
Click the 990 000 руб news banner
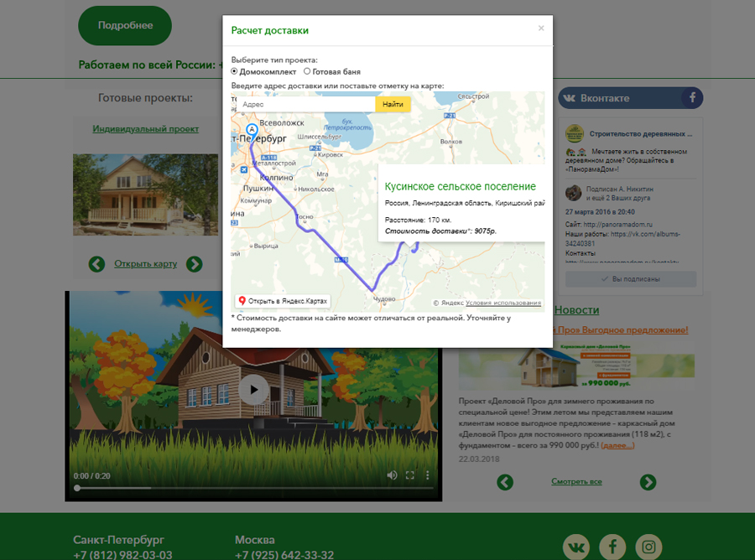pyautogui.click(x=576, y=366)
